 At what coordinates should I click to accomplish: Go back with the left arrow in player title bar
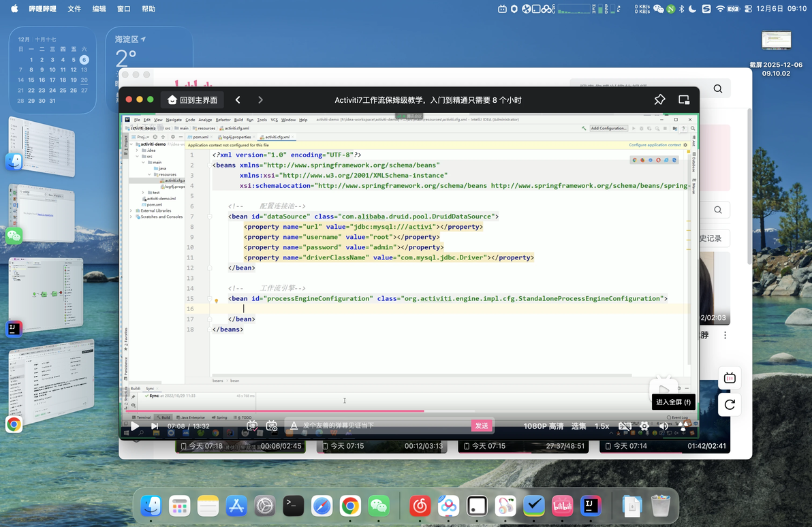(238, 100)
